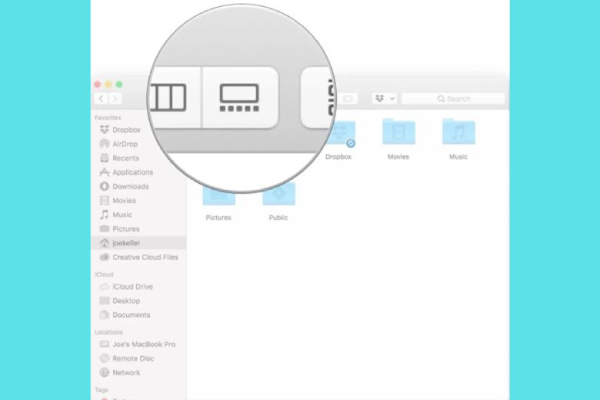Click the Downloads arrow icon

coord(104,186)
